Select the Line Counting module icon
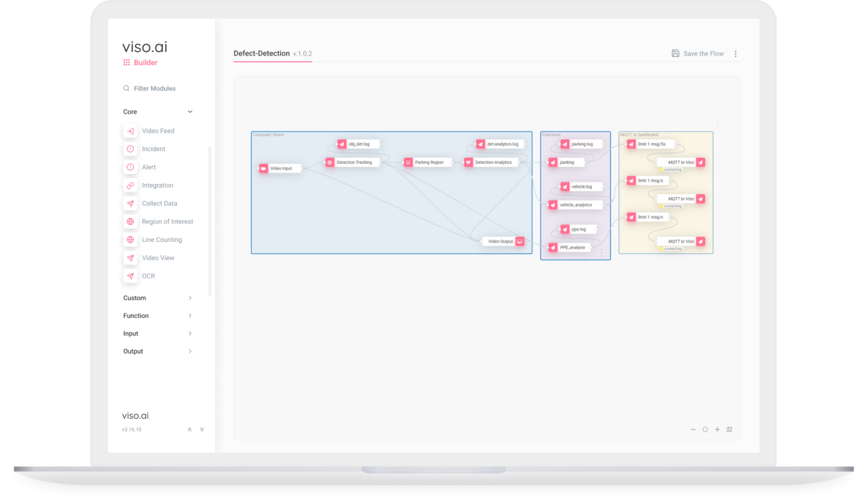 (130, 240)
